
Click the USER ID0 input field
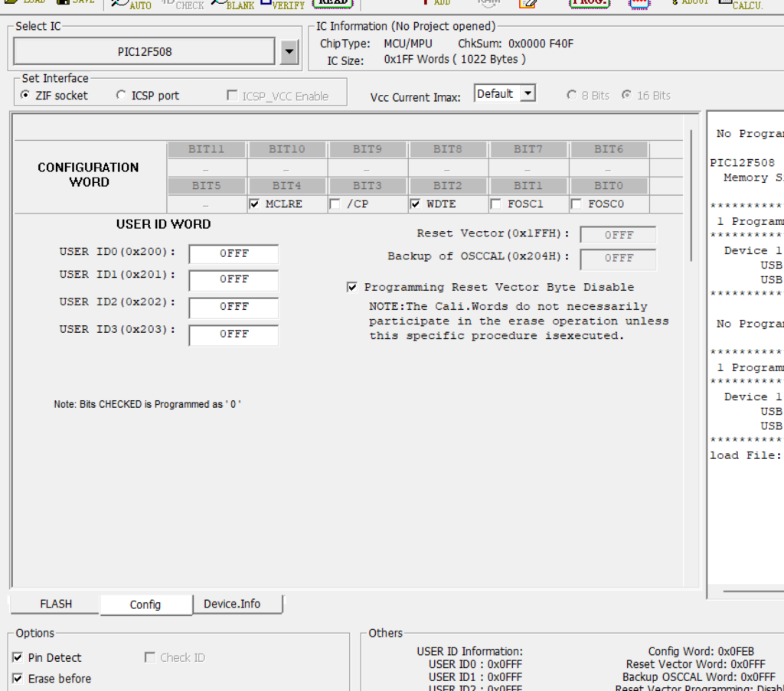pyautogui.click(x=234, y=254)
